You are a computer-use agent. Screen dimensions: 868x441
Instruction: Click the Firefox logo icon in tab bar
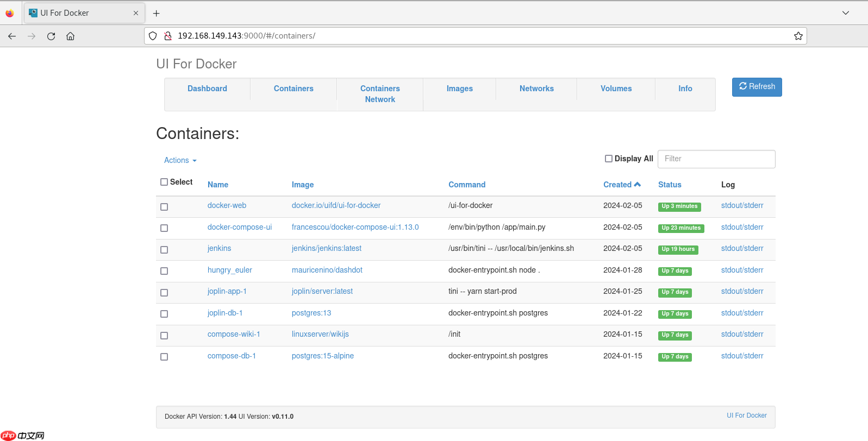[10, 13]
